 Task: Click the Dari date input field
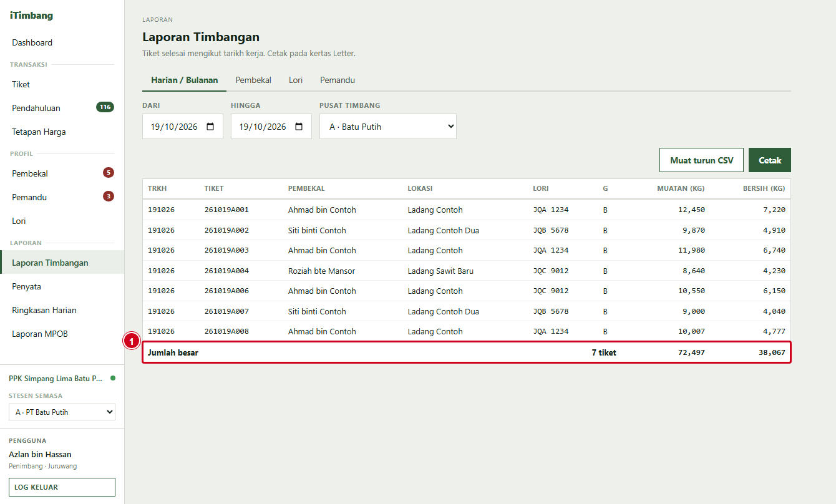[x=183, y=127]
